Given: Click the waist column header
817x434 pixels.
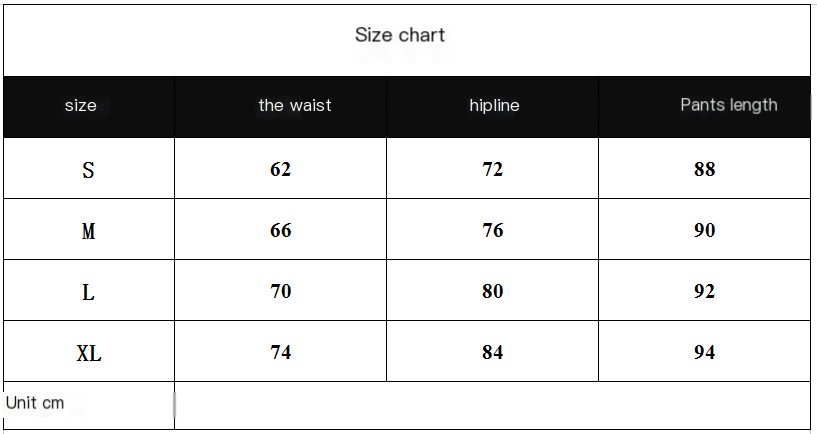Looking at the screenshot, I should click(x=294, y=105).
